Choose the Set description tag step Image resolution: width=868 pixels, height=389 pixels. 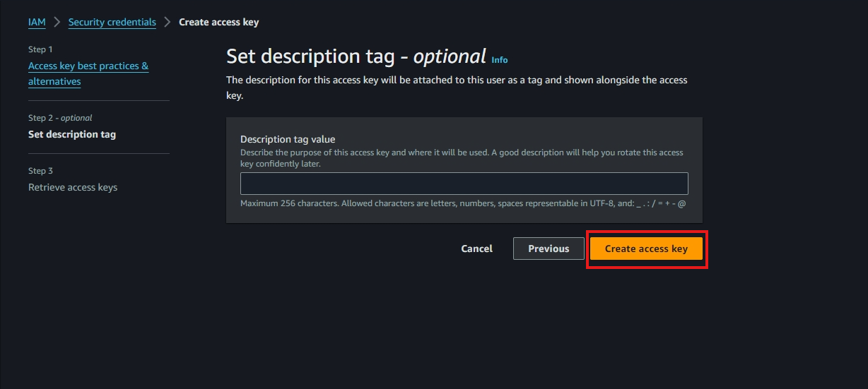(72, 134)
